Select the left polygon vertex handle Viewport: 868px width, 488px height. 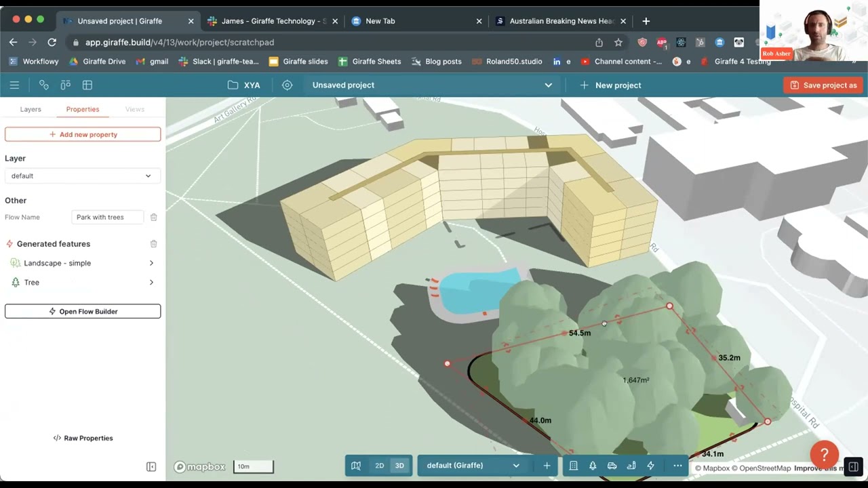[x=447, y=364]
